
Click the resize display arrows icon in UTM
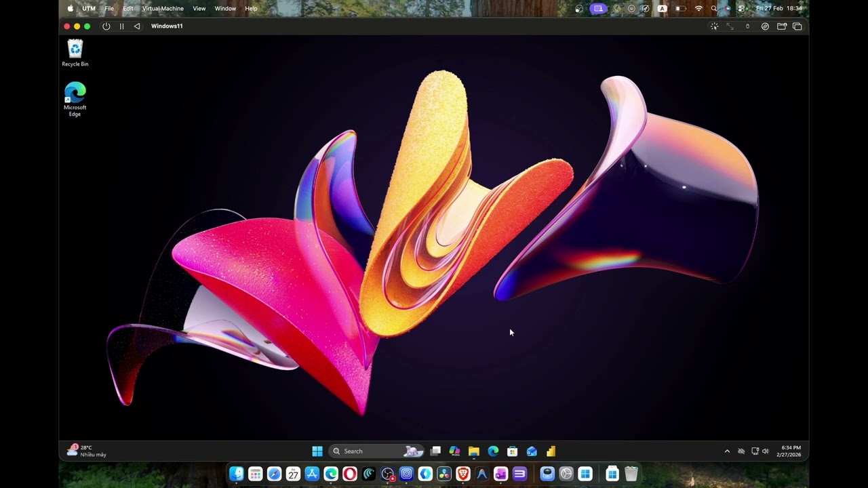click(730, 26)
